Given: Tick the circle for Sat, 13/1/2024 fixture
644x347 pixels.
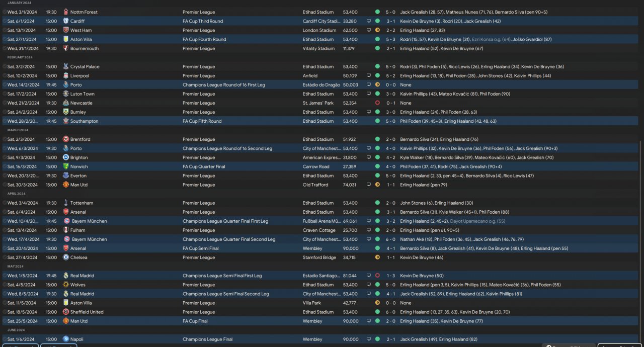Looking at the screenshot, I should pyautogui.click(x=5, y=30).
